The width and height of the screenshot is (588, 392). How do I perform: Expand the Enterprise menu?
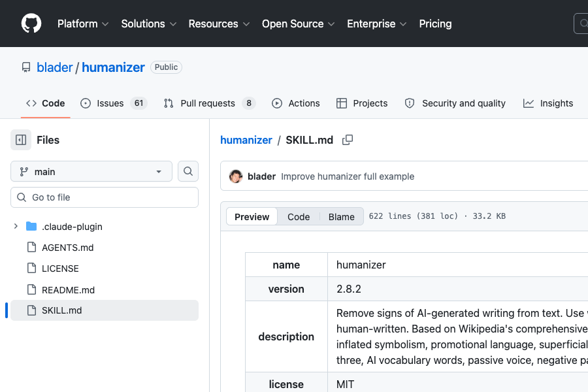(376, 24)
